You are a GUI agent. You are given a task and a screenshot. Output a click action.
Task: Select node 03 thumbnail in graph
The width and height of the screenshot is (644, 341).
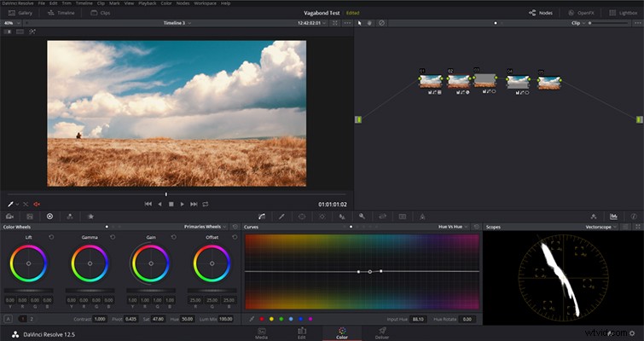(x=484, y=80)
